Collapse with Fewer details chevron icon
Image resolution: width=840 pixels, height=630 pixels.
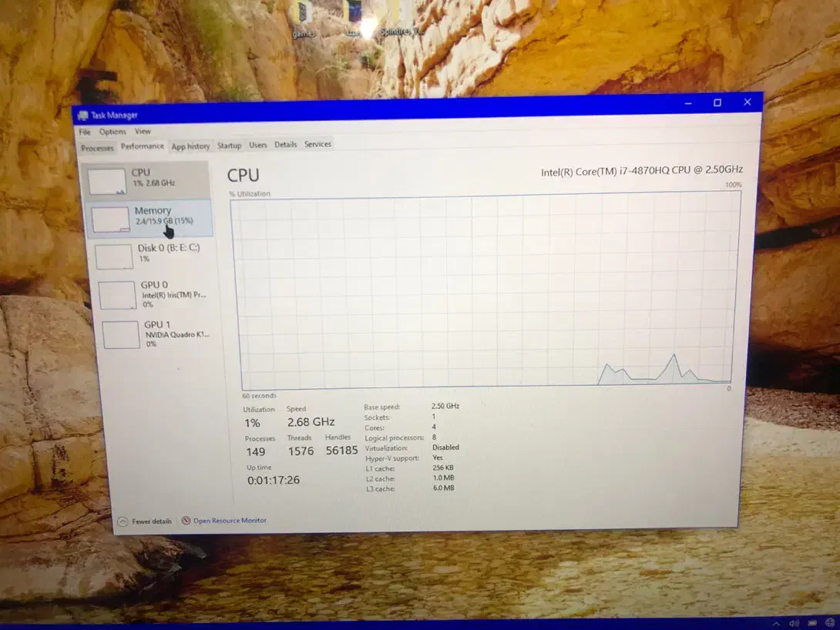click(x=123, y=521)
